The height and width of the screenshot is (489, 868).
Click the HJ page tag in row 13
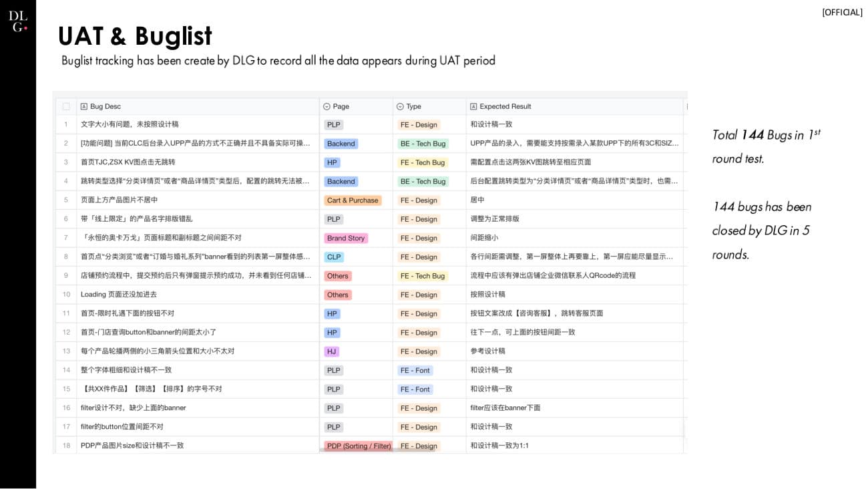[332, 351]
